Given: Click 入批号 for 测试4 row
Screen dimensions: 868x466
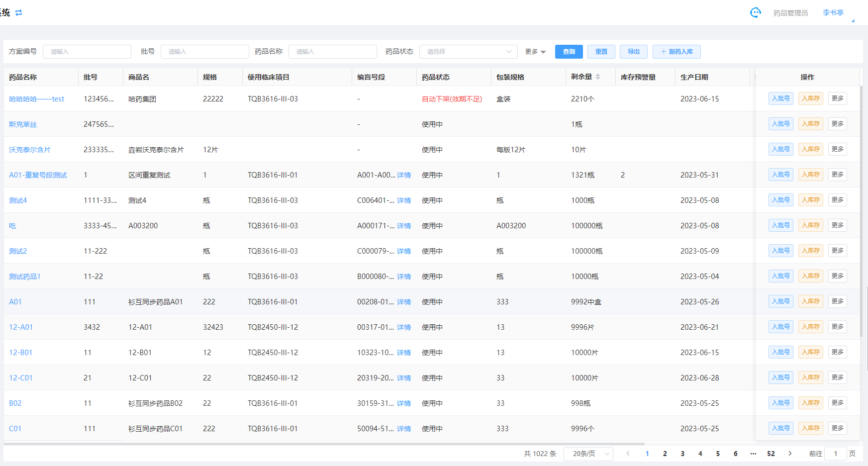Looking at the screenshot, I should tap(781, 200).
